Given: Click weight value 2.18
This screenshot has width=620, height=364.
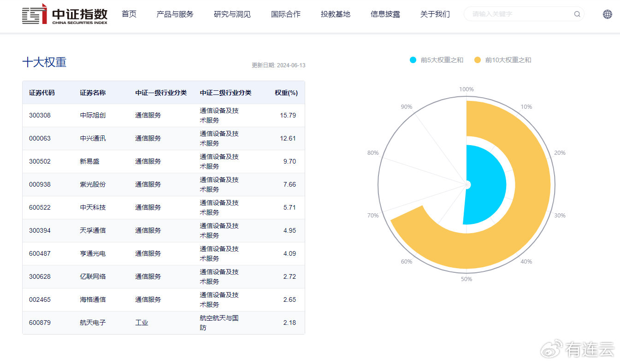Looking at the screenshot, I should pyautogui.click(x=290, y=323).
